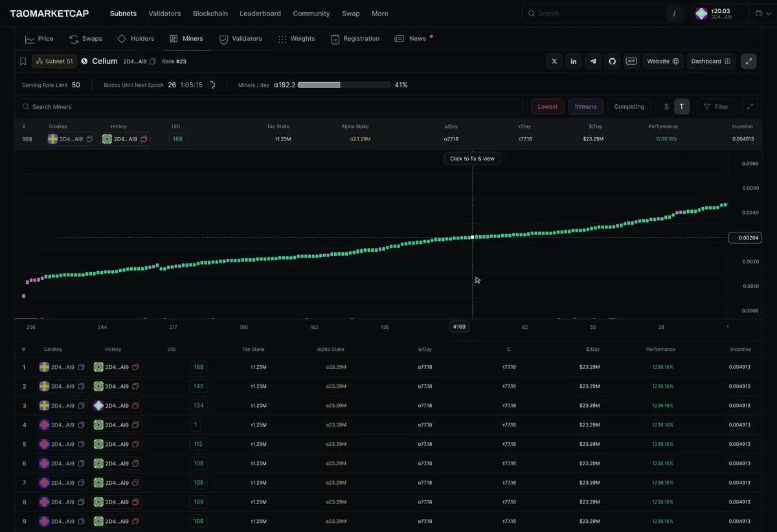Click the TaoMarketCap logo
This screenshot has height=532, width=777.
(x=49, y=14)
